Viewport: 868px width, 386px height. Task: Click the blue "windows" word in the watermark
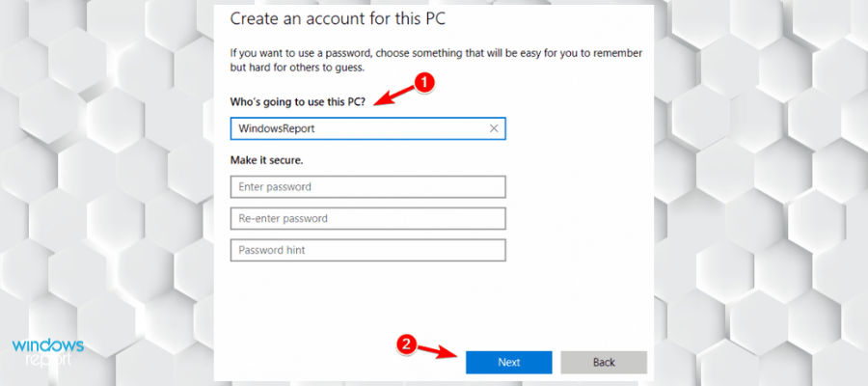click(49, 345)
